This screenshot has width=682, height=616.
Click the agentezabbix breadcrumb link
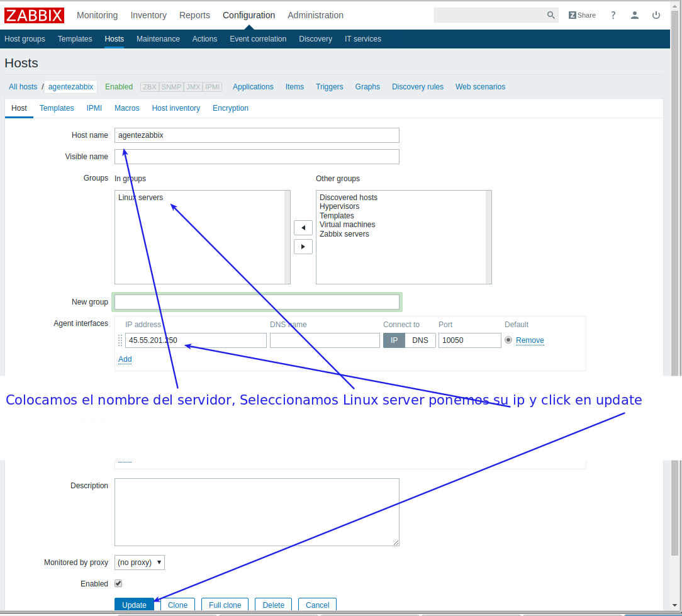(x=70, y=87)
